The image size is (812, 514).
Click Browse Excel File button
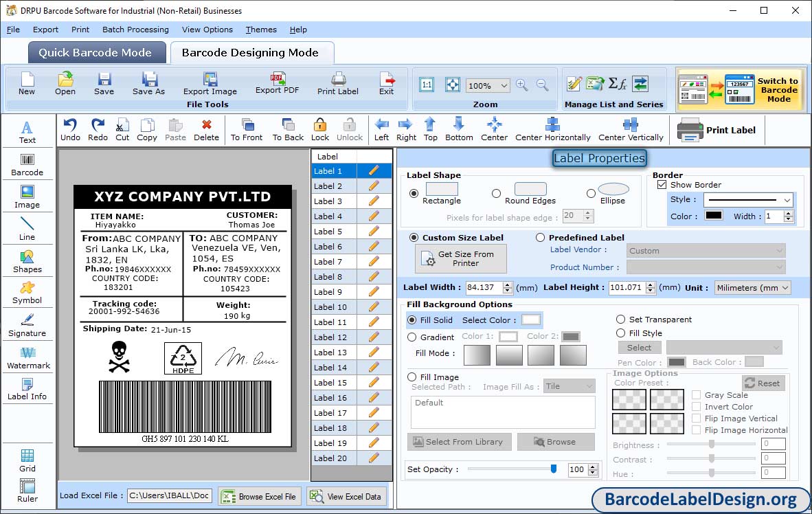[x=260, y=496]
